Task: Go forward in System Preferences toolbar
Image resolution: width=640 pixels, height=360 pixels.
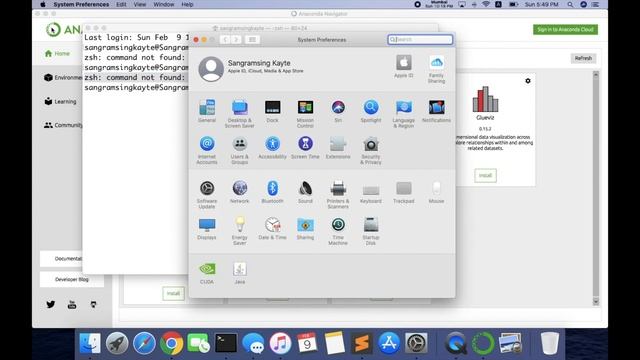Action: tap(236, 40)
